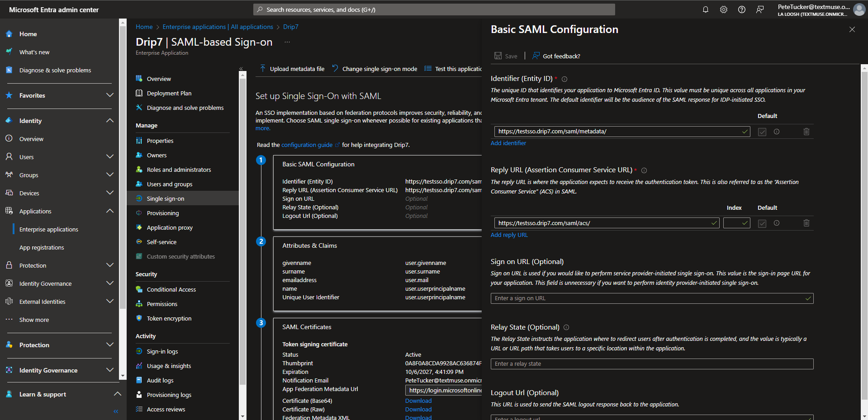Click the feedback person icon in header
868x420 pixels.
click(760, 9)
